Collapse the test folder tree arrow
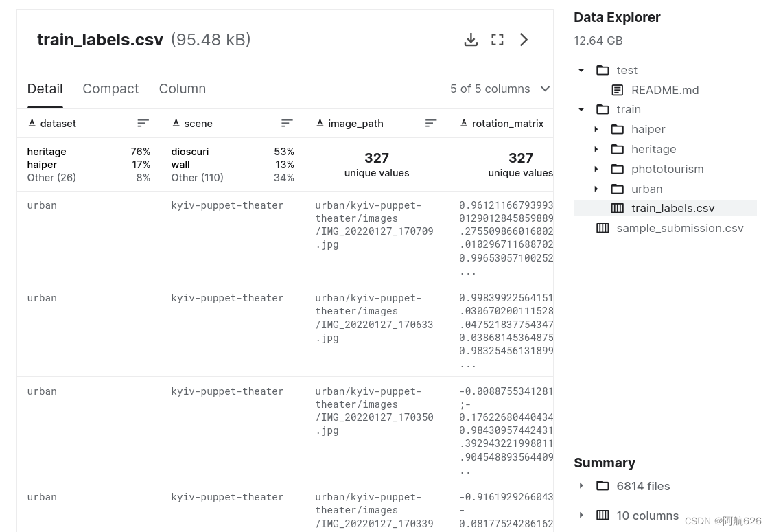The height and width of the screenshot is (532, 772). point(581,71)
